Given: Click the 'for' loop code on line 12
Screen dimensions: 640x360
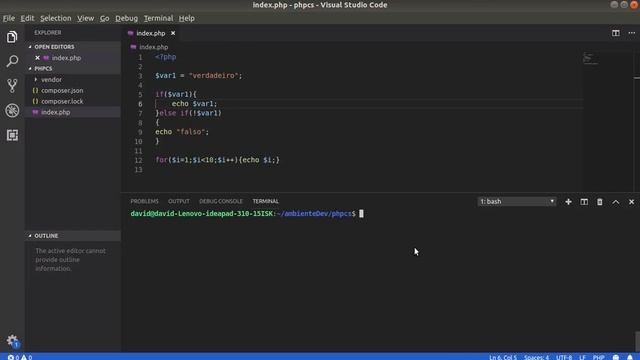Looking at the screenshot, I should click(x=217, y=160).
